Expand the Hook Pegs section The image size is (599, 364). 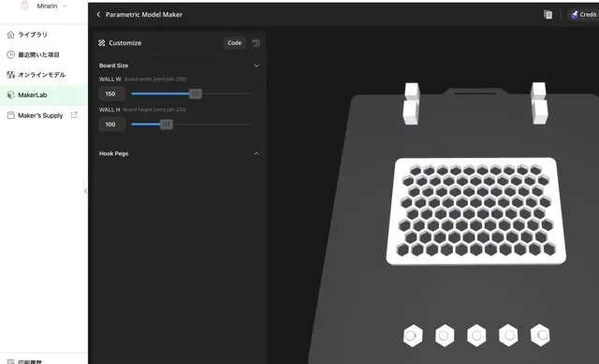[256, 153]
